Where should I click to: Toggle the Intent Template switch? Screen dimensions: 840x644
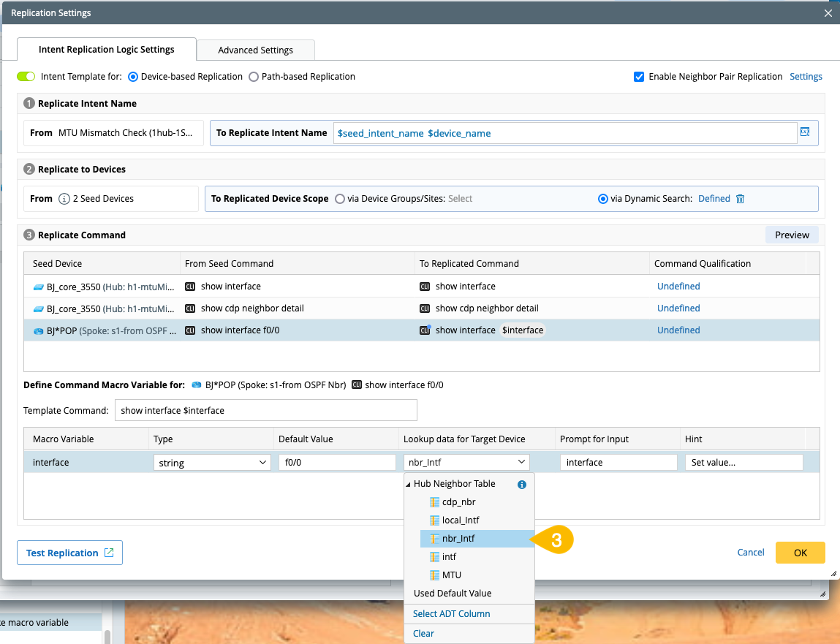click(26, 77)
